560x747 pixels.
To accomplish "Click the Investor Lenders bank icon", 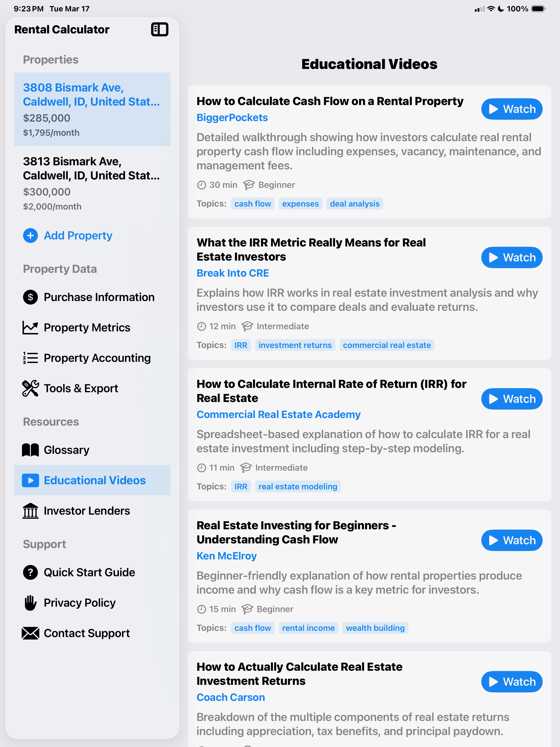I will tap(30, 511).
